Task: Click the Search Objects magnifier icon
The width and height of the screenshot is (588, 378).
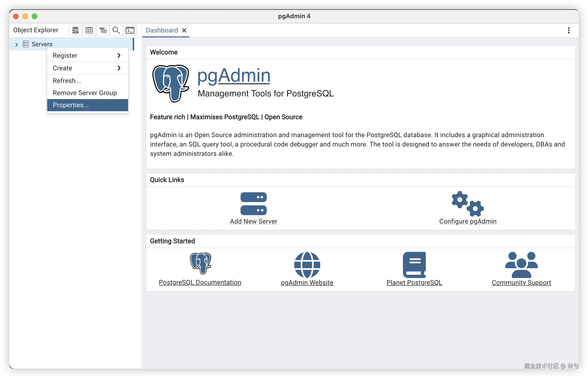Action: click(116, 30)
